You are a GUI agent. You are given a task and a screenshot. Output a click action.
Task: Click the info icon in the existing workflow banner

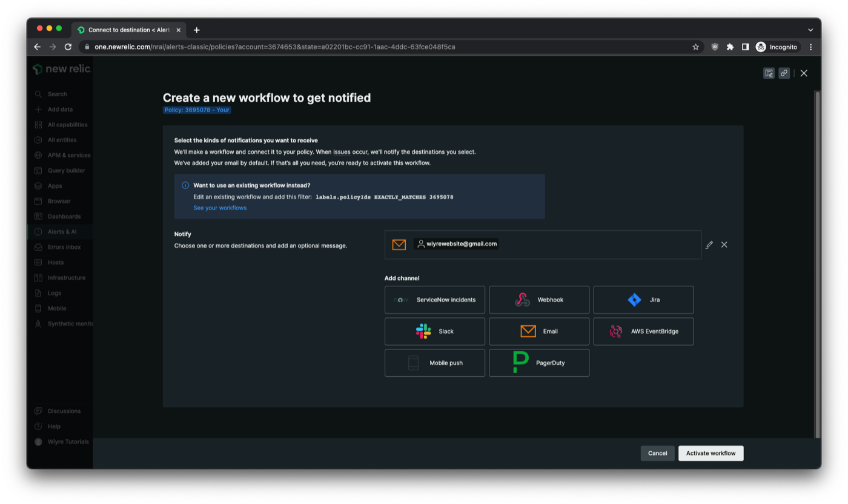pos(185,185)
